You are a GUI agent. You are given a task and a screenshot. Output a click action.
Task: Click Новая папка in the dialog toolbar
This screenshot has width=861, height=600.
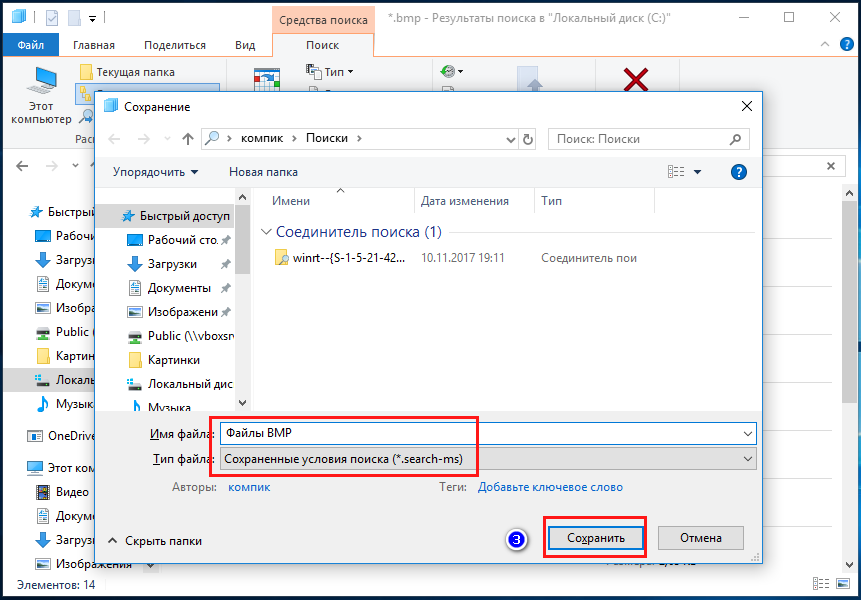[263, 172]
